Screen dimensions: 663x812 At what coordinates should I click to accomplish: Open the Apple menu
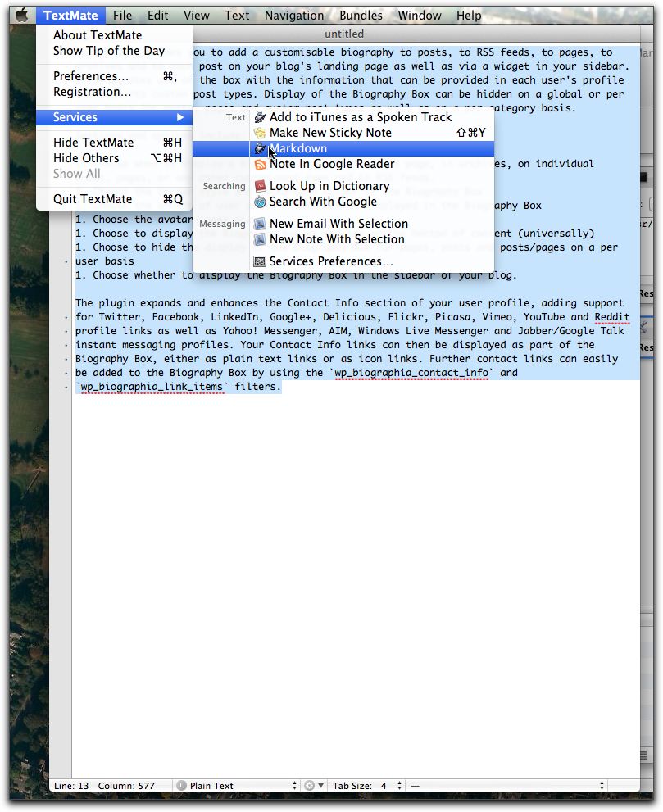(x=22, y=15)
